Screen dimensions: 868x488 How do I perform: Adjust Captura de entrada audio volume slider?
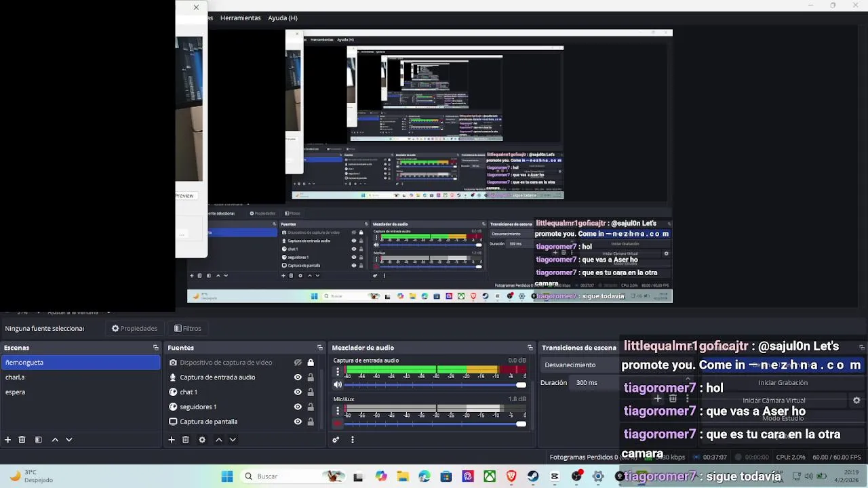pos(435,385)
